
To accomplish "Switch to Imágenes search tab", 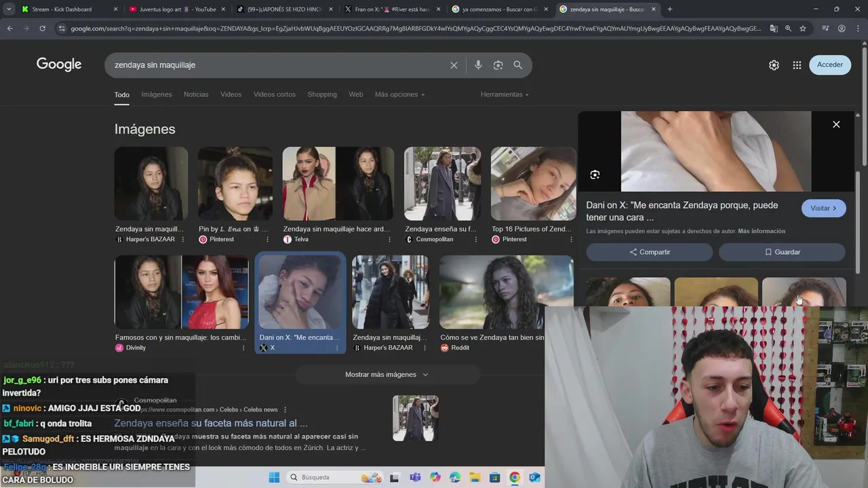I will point(157,94).
